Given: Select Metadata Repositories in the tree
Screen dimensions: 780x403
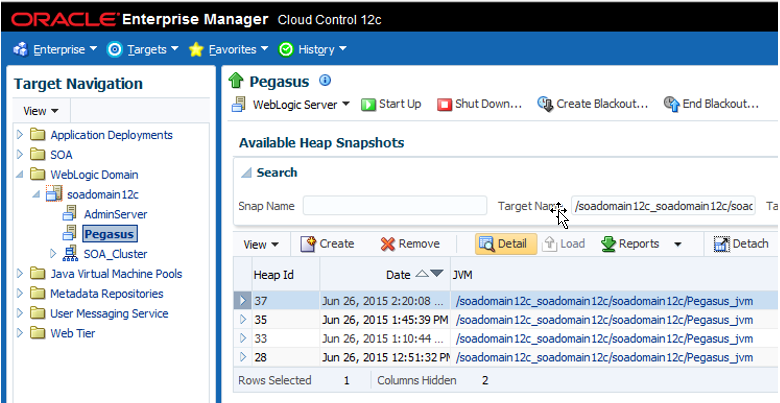Looking at the screenshot, I should tap(106, 294).
